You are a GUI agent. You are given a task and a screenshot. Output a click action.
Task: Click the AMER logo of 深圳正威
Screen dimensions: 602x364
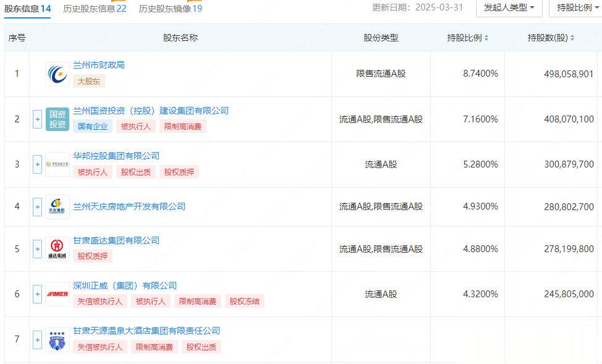coord(57,294)
